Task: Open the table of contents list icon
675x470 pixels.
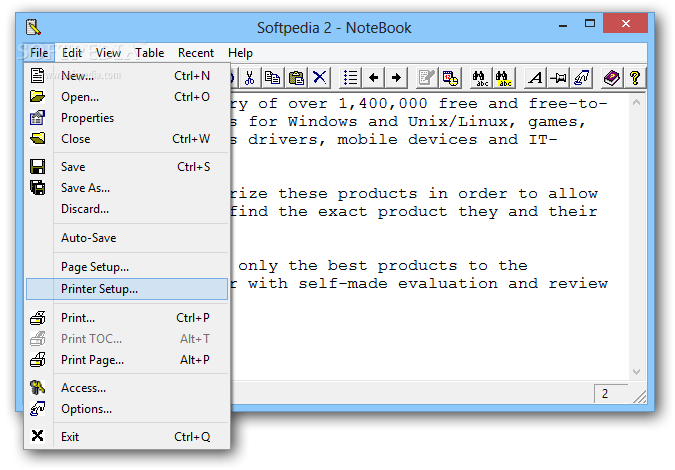Action: tap(350, 78)
